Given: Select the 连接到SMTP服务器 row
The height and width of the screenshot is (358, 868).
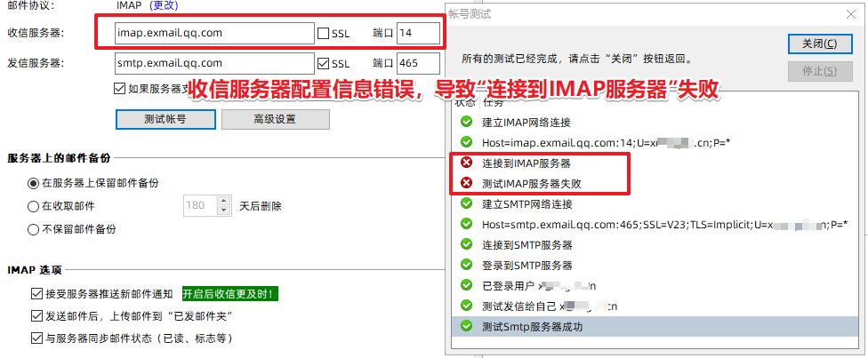Looking at the screenshot, I should pos(656,245).
